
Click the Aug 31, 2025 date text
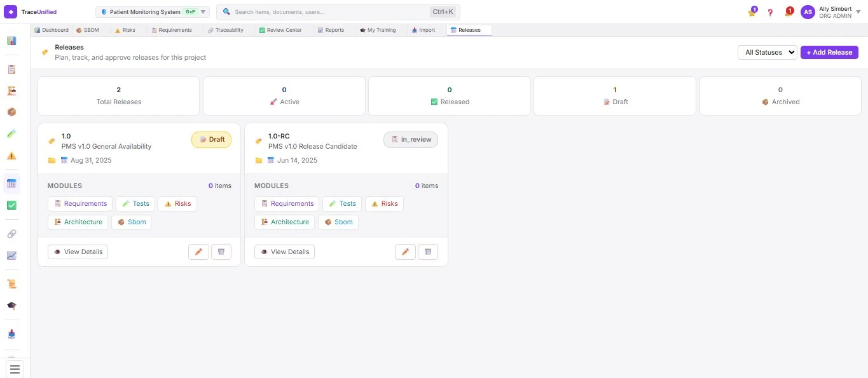pyautogui.click(x=91, y=160)
